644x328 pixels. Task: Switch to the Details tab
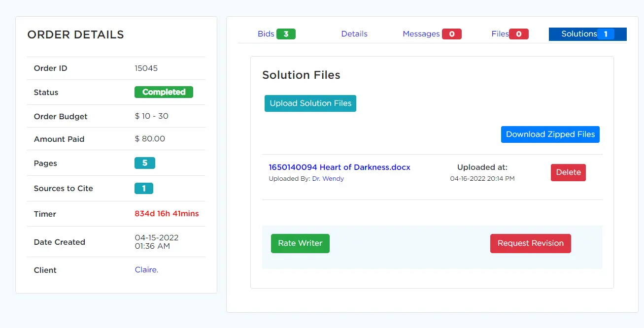354,34
